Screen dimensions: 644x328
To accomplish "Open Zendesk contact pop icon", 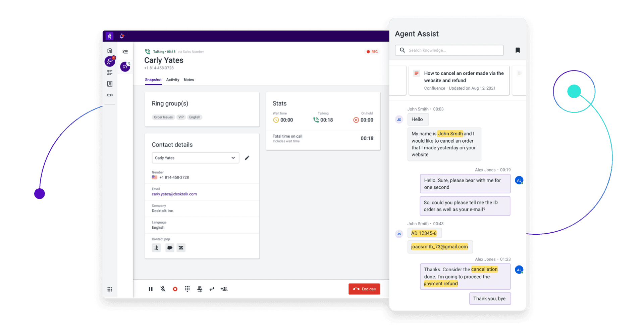I will click(181, 248).
